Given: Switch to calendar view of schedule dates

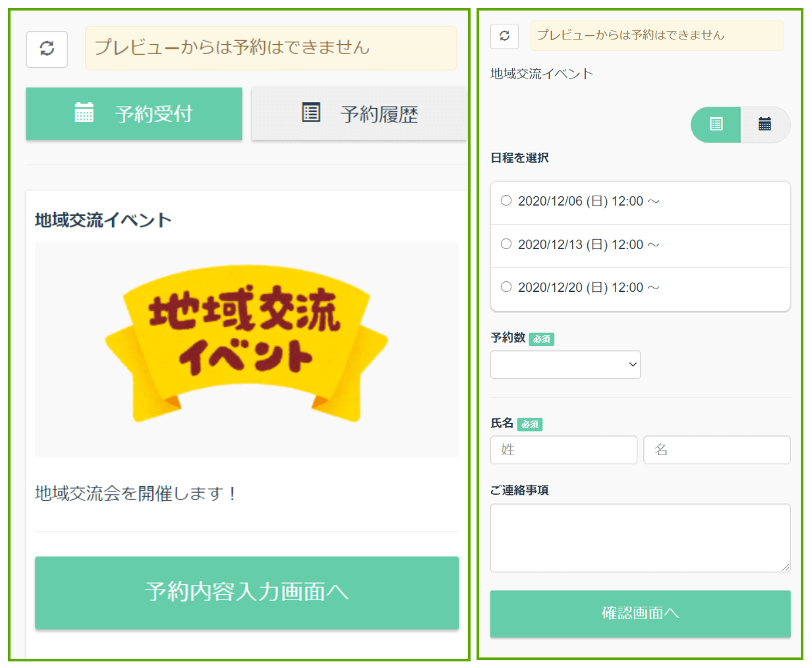Looking at the screenshot, I should 765,125.
